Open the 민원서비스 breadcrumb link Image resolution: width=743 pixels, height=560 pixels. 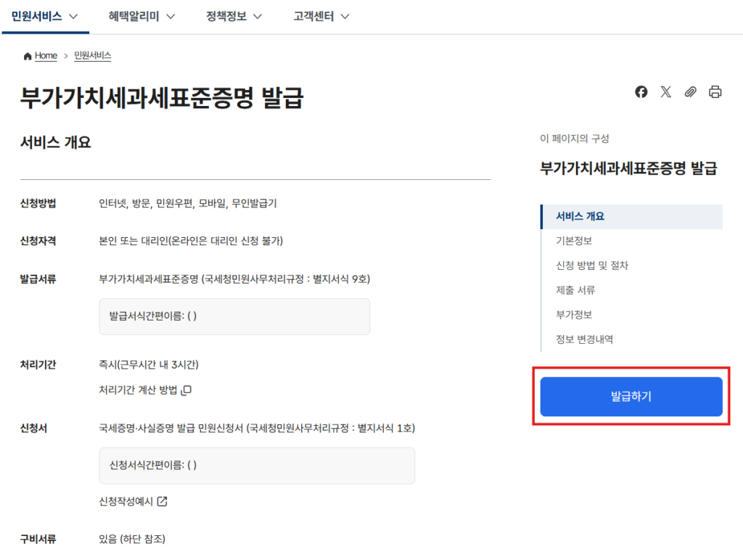[x=92, y=56]
